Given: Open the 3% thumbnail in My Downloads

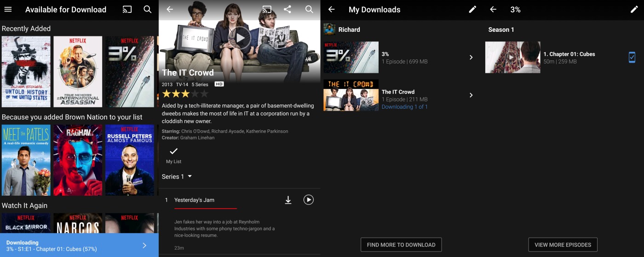Looking at the screenshot, I should tap(351, 57).
